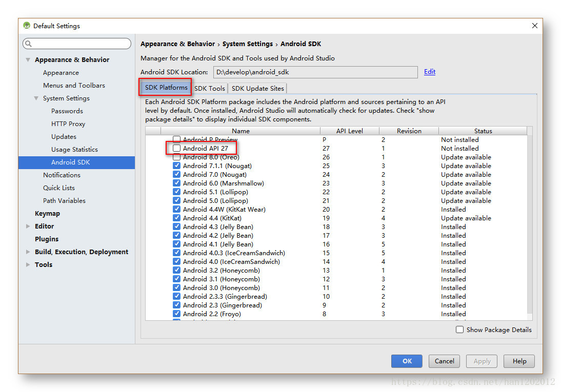Image resolution: width=561 pixels, height=392 pixels.
Task: Collapse the Appearance & Behavior section
Action: pyautogui.click(x=28, y=60)
